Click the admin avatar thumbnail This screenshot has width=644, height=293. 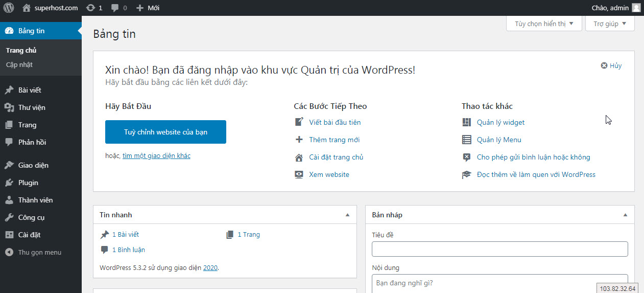click(x=636, y=8)
